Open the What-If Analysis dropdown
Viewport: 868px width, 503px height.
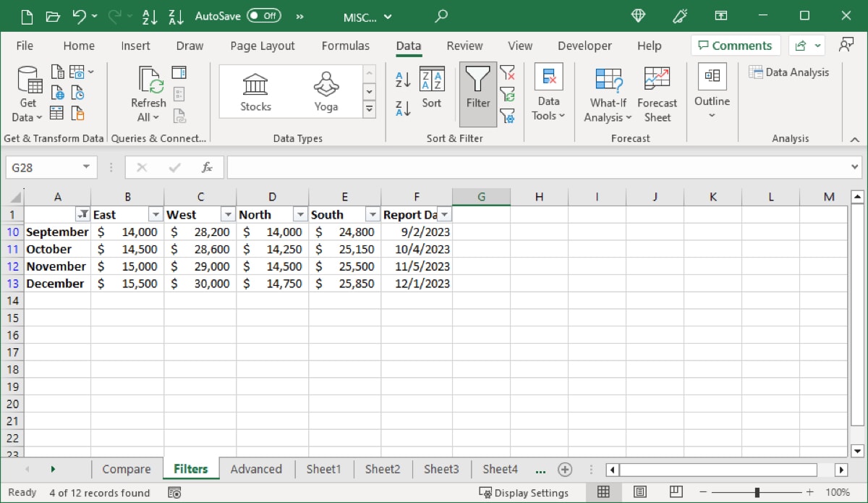pos(607,95)
